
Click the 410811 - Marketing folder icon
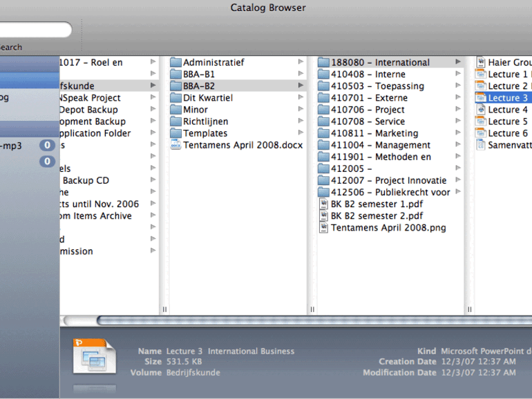click(323, 133)
